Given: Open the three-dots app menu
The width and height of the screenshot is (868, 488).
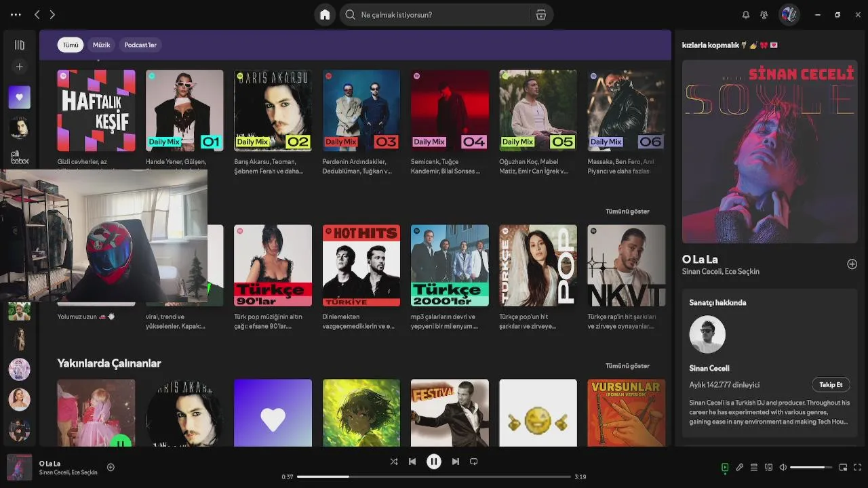Looking at the screenshot, I should [x=16, y=15].
